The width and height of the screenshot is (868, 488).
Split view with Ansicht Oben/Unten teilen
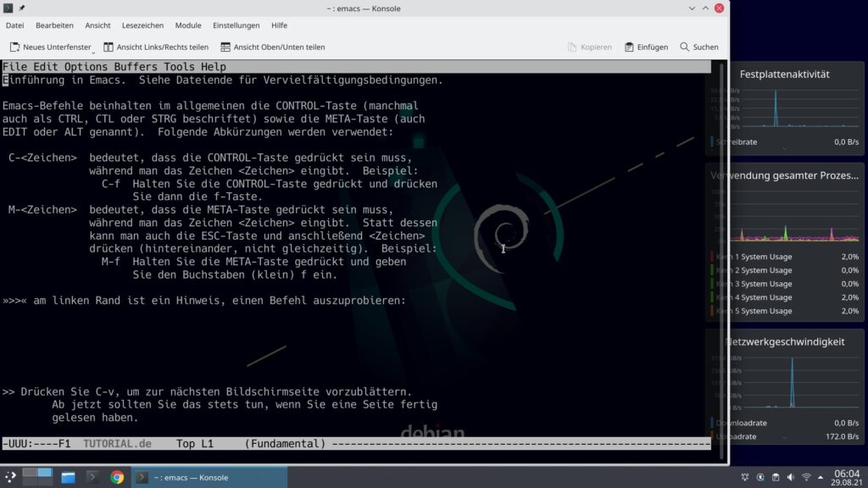coord(272,47)
